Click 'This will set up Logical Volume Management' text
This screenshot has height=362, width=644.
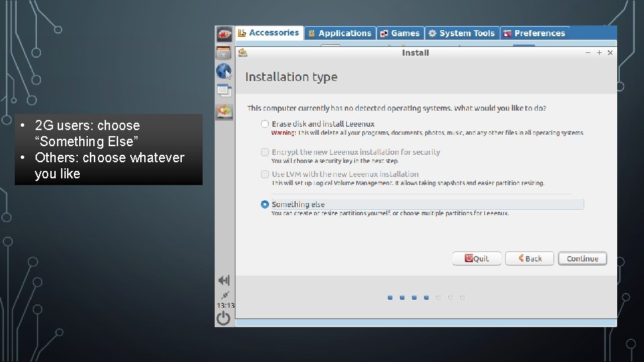[407, 183]
